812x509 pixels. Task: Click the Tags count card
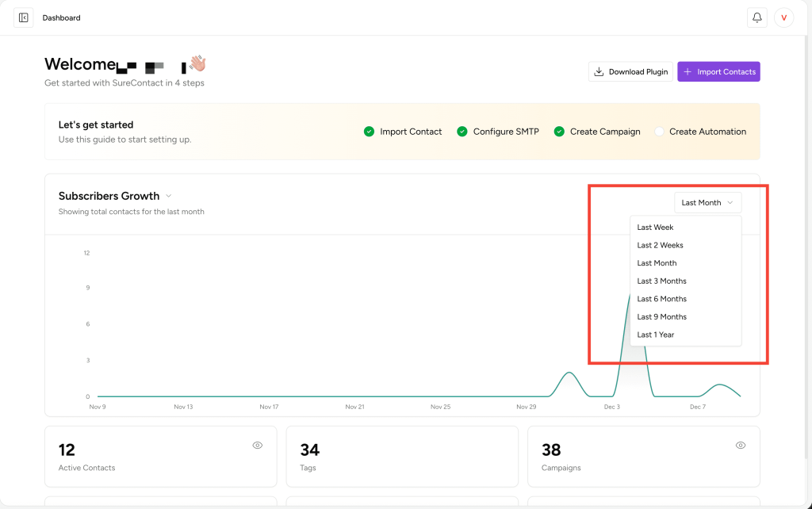(401, 457)
